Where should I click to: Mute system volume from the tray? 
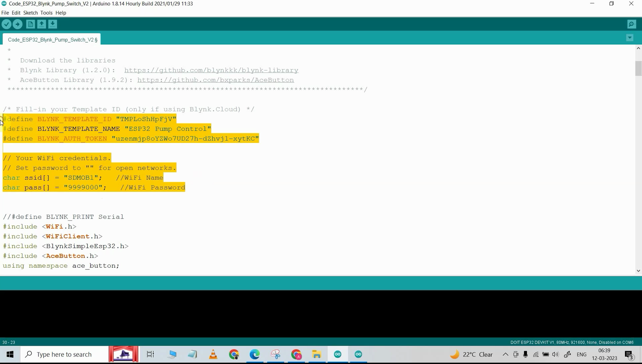(556, 354)
